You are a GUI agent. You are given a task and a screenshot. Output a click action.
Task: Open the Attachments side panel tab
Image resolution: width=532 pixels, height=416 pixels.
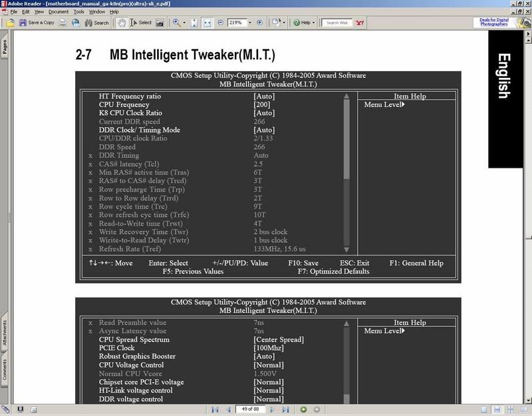point(5,332)
